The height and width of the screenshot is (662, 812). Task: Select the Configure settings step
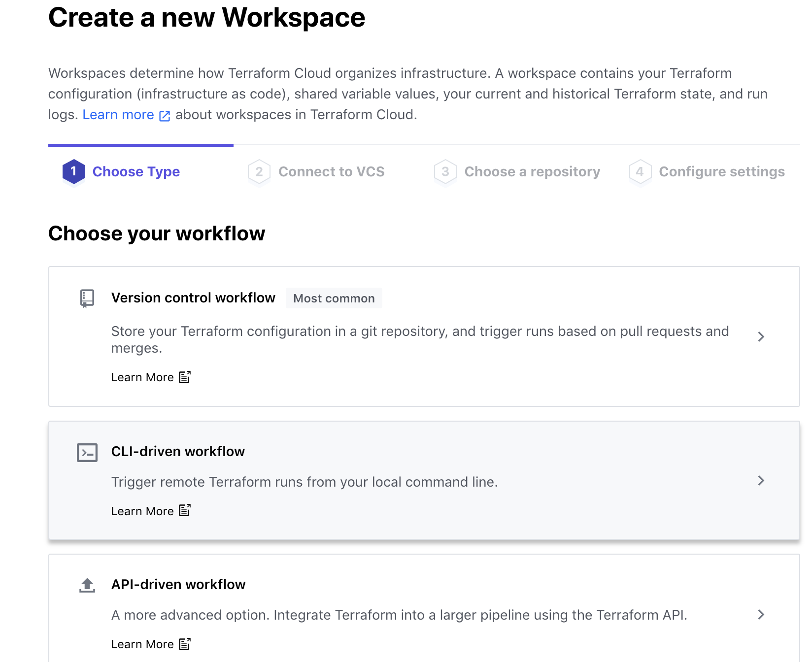[722, 171]
